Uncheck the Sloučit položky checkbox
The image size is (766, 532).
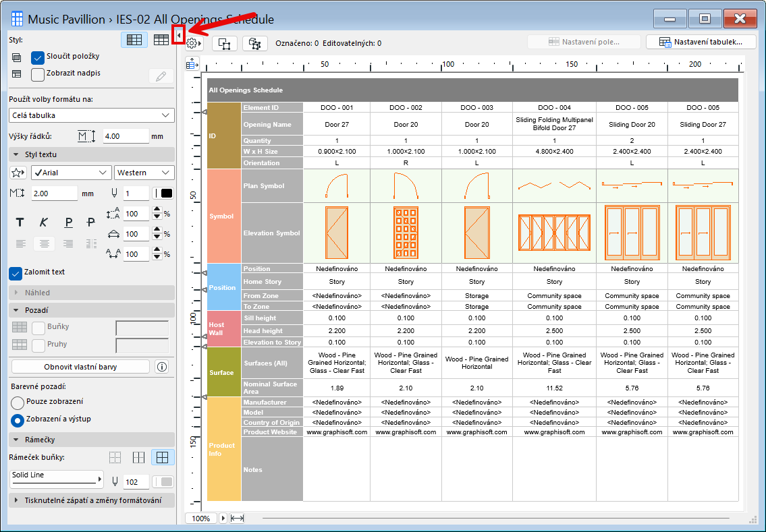point(38,57)
